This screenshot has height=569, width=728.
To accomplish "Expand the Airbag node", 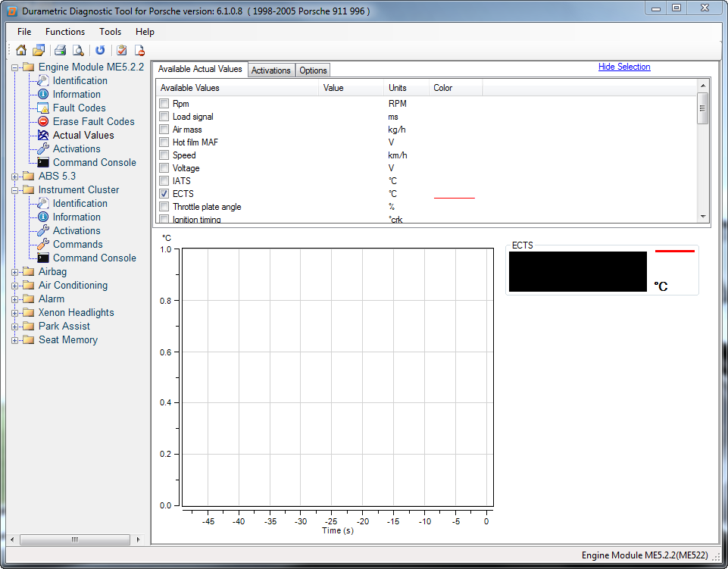I will point(15,272).
